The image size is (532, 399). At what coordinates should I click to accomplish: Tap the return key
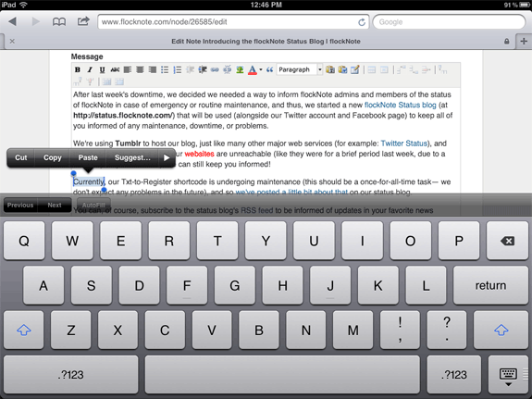tap(490, 285)
